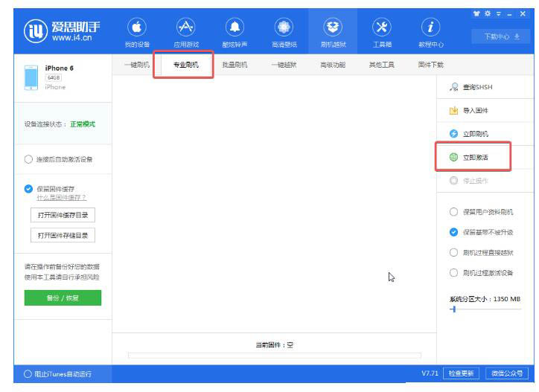This screenshot has height=392, width=539.
Task: Click 打开固件存储目录 button
Action: (63, 235)
